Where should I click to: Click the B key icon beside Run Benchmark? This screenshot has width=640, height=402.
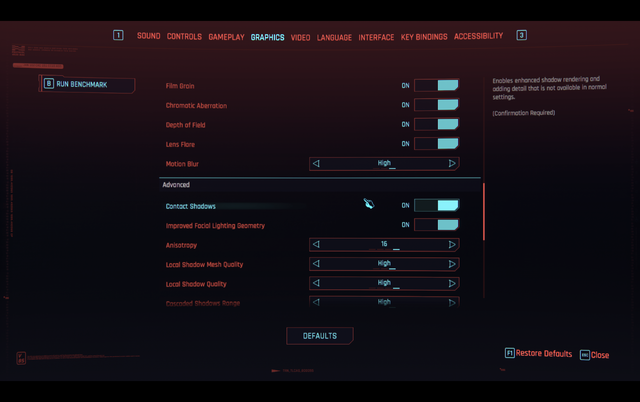tap(49, 84)
